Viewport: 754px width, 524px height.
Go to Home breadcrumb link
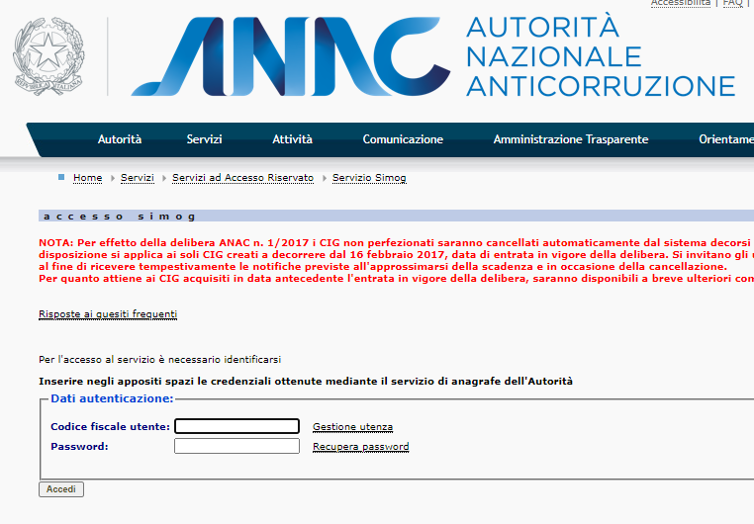(x=87, y=178)
